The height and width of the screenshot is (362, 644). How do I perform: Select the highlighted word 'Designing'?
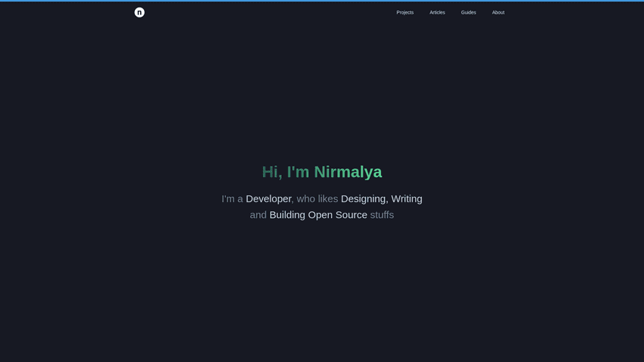pyautogui.click(x=363, y=199)
